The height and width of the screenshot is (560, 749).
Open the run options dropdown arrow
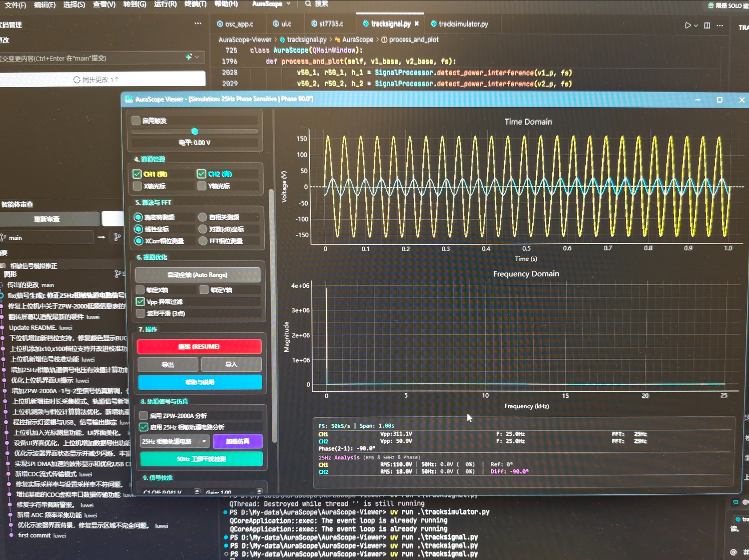[x=696, y=26]
